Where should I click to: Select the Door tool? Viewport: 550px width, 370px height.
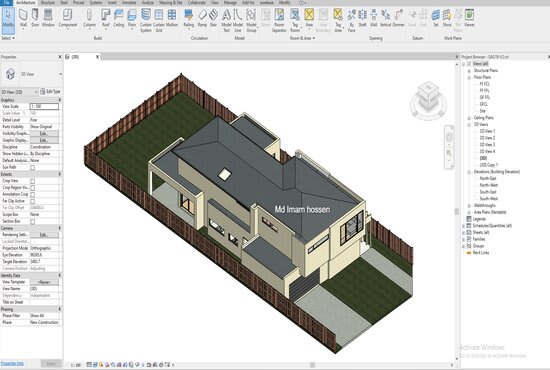click(35, 18)
